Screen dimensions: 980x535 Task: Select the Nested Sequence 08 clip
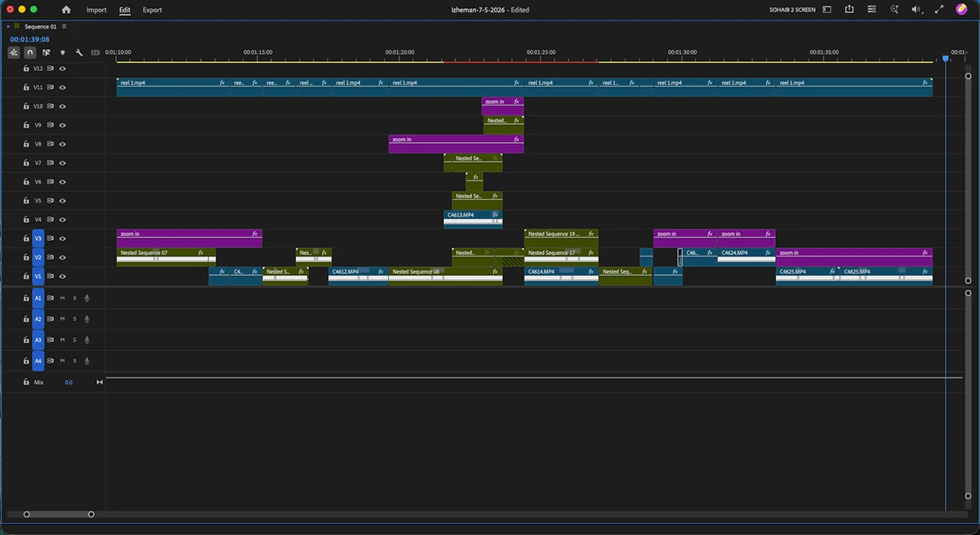coord(445,276)
